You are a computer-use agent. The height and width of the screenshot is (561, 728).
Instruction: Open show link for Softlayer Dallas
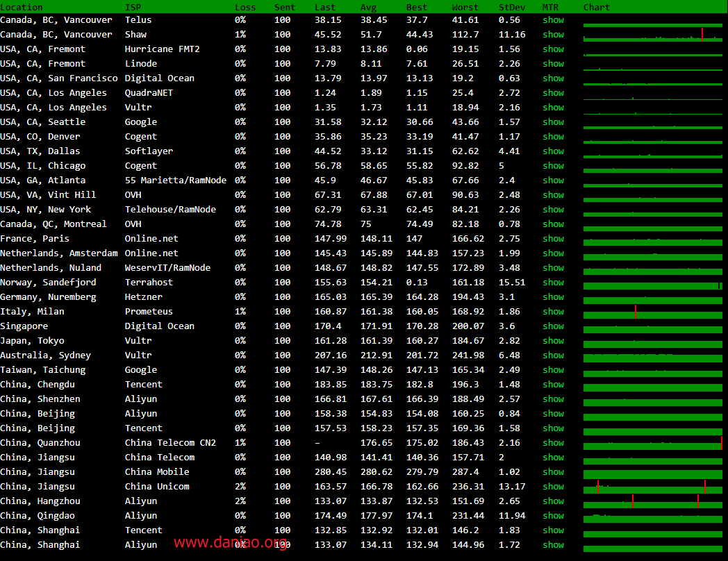(x=553, y=151)
